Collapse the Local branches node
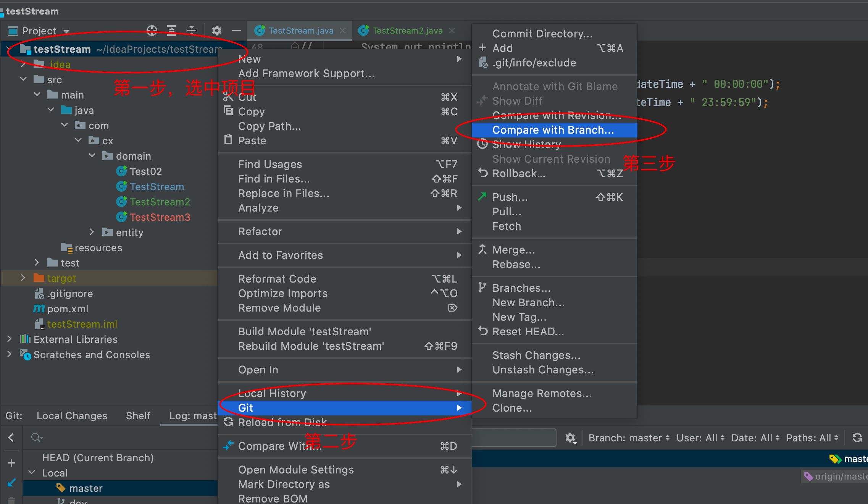This screenshot has width=868, height=504. pyautogui.click(x=32, y=472)
